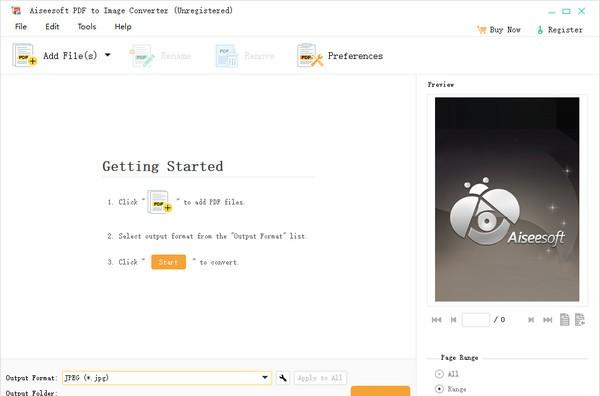The height and width of the screenshot is (396, 600).
Task: Click the orange Start button in Getting Started
Action: click(168, 262)
